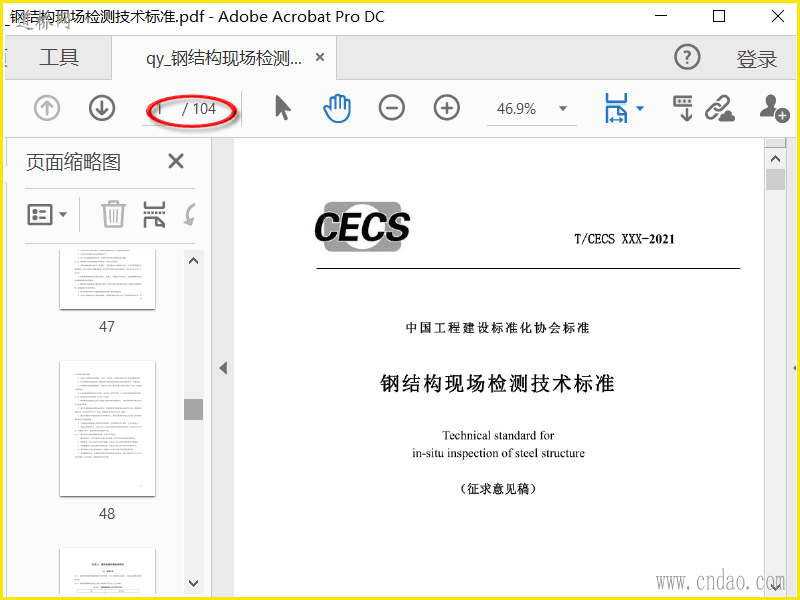Image resolution: width=800 pixels, height=600 pixels.
Task: Click the document scrollbar up arrow
Action: pos(776,159)
